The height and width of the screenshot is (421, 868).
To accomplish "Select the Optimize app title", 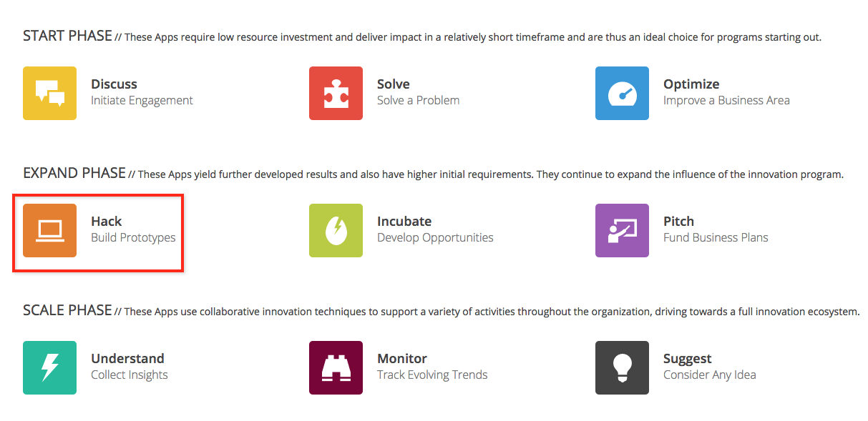I will point(691,84).
